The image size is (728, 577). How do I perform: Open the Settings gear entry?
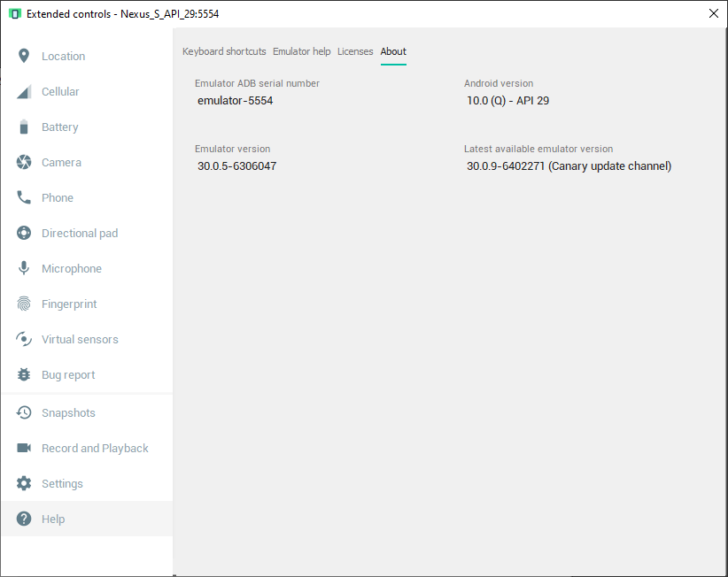click(x=61, y=484)
